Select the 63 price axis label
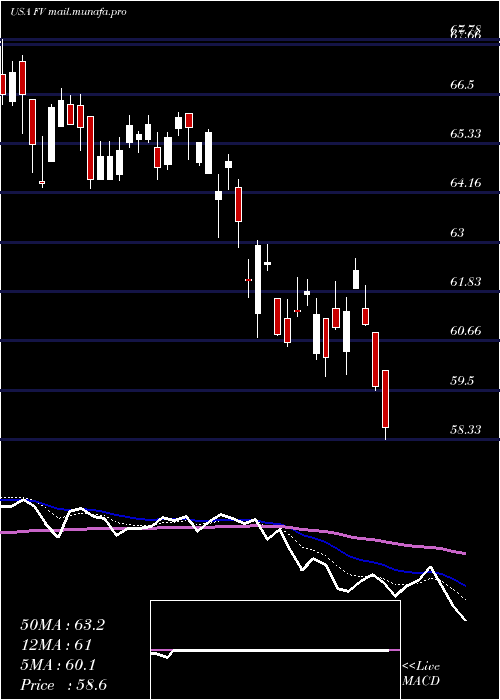The width and height of the screenshot is (500, 700). click(x=458, y=233)
